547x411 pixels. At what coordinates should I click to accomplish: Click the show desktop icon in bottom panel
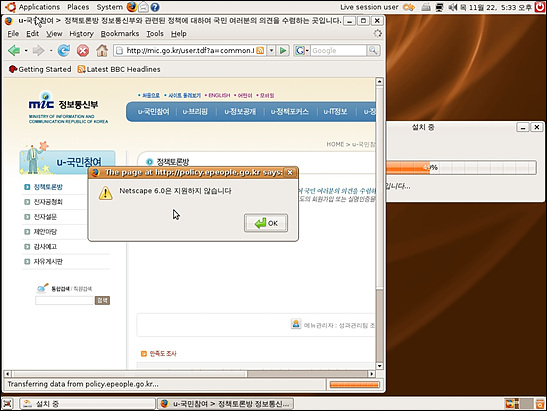tap(8, 404)
